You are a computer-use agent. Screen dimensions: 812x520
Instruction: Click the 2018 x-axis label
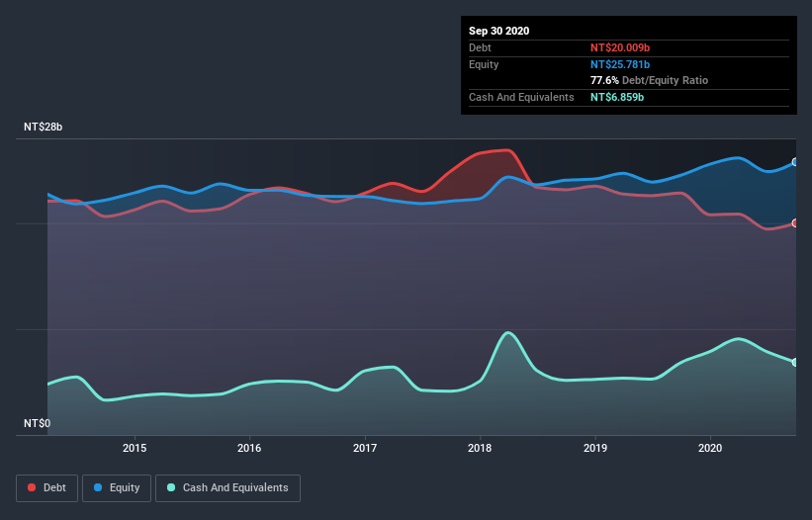pos(480,448)
